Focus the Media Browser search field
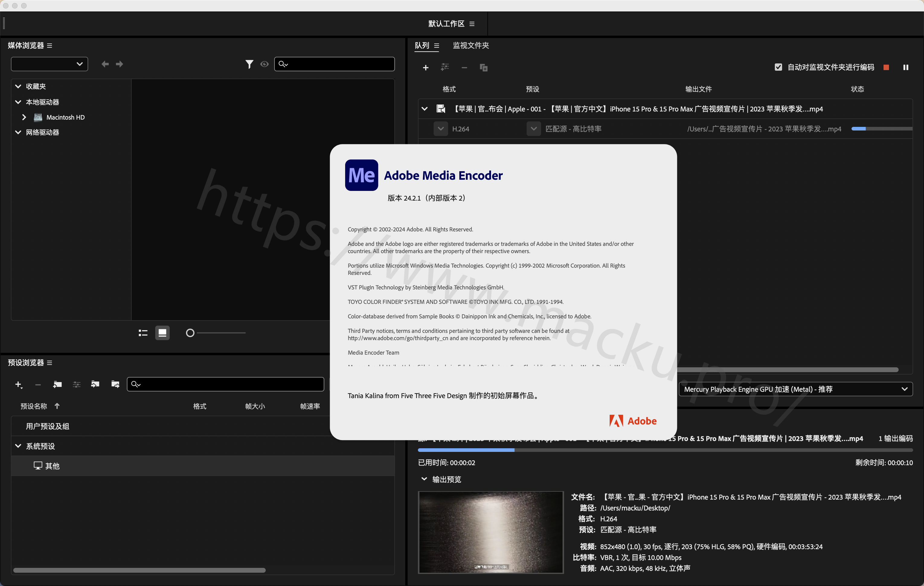The width and height of the screenshot is (924, 586). 334,64
